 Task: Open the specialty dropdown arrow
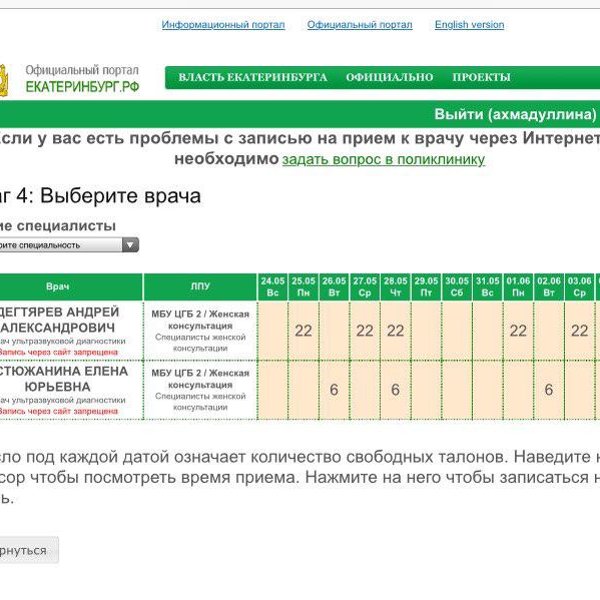130,245
